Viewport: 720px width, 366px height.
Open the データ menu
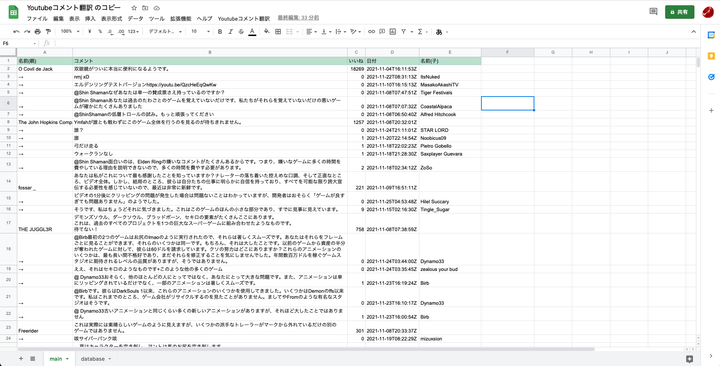pyautogui.click(x=135, y=19)
